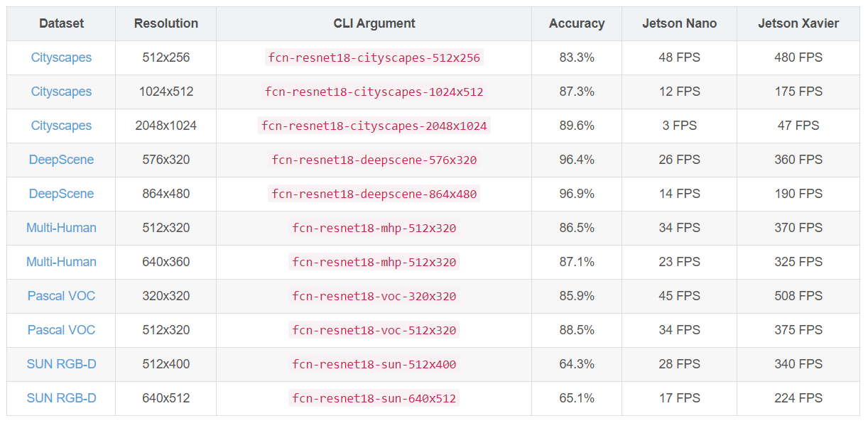868x423 pixels.
Task: Click the 14 FPS Jetson Nano value
Action: [680, 194]
